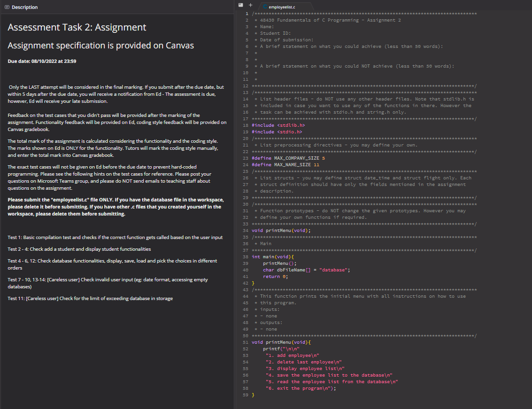532x409 pixels.
Task: Click the '48430 Fundamentals of C Programming' comment line
Action: (327, 20)
